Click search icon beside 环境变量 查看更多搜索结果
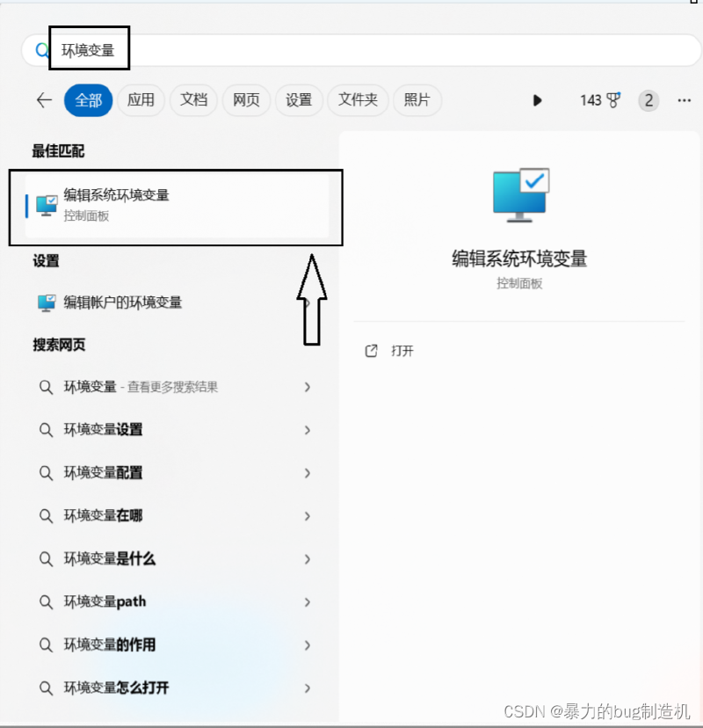 (x=46, y=387)
